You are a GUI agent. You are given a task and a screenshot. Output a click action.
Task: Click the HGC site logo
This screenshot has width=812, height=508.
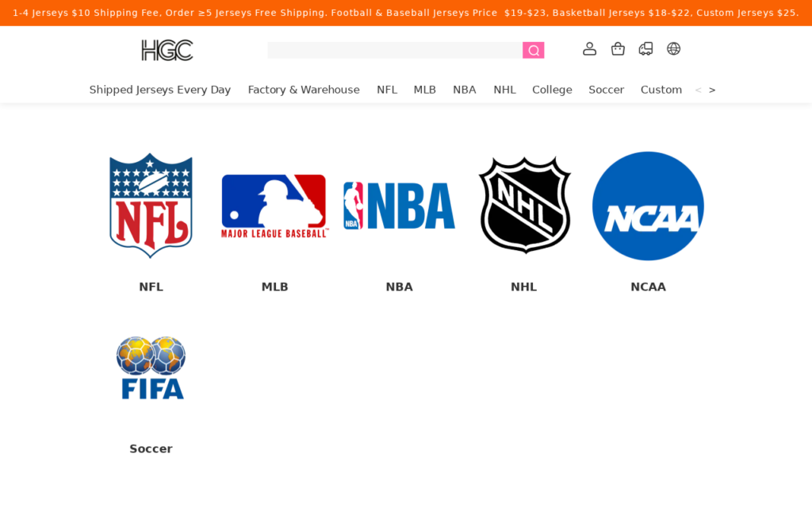(167, 50)
